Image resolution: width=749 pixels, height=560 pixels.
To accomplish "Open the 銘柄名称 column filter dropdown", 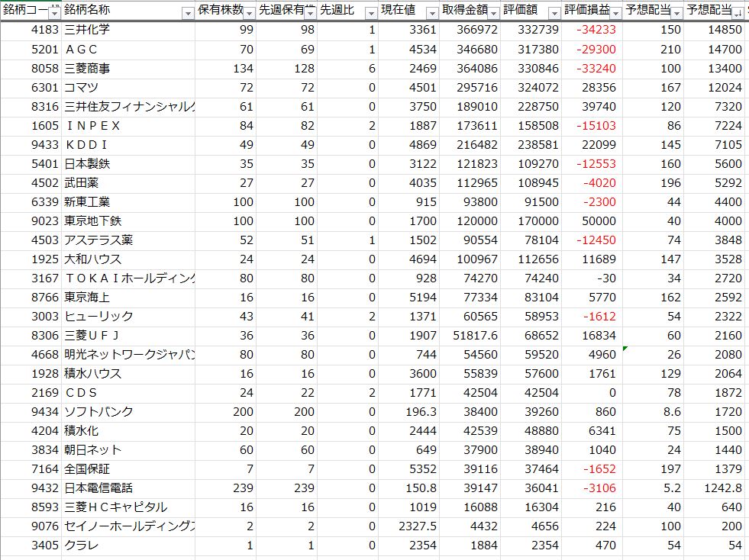I will coord(188,13).
